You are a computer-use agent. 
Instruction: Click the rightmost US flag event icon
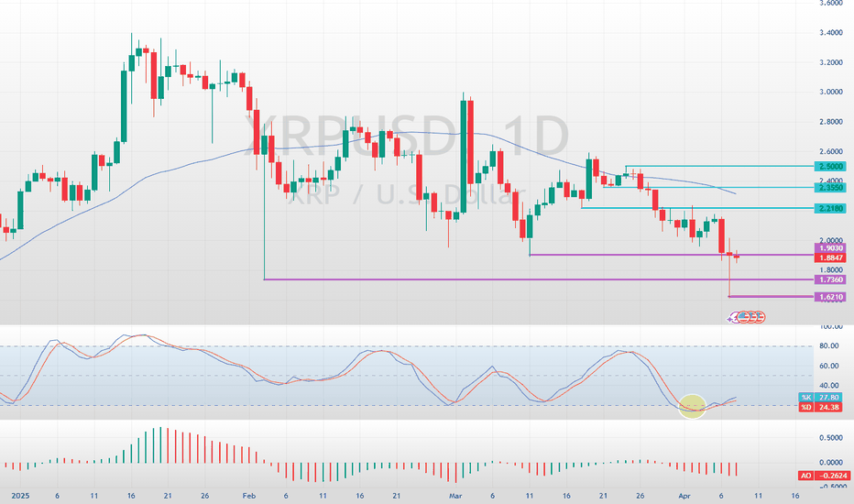pos(760,316)
